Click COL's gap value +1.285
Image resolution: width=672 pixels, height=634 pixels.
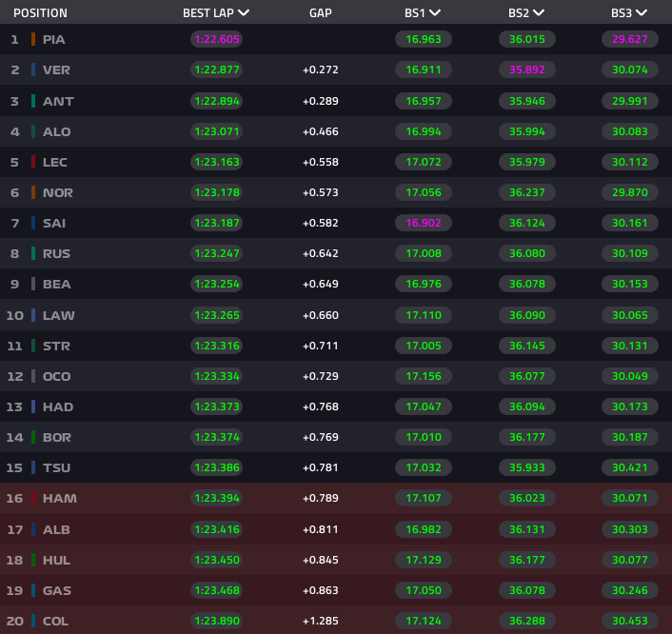321,621
